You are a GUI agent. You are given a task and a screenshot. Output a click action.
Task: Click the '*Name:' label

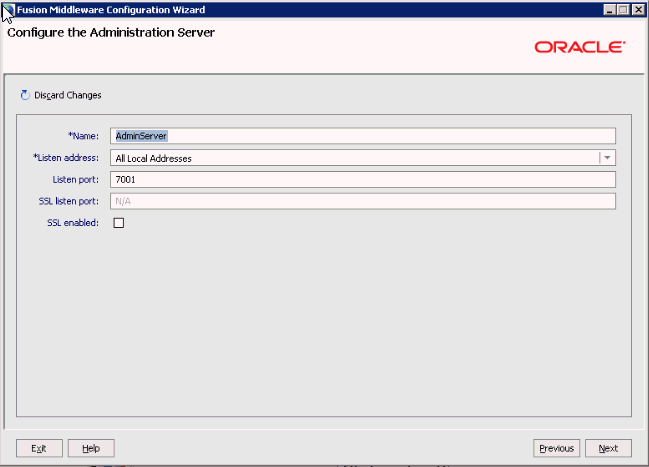[x=84, y=136]
